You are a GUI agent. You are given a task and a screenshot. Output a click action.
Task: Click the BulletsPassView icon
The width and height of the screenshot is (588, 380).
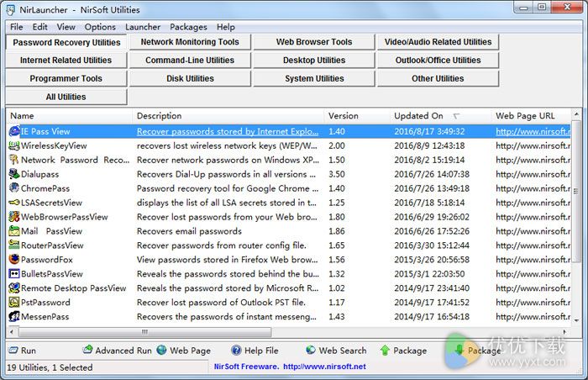click(x=14, y=274)
